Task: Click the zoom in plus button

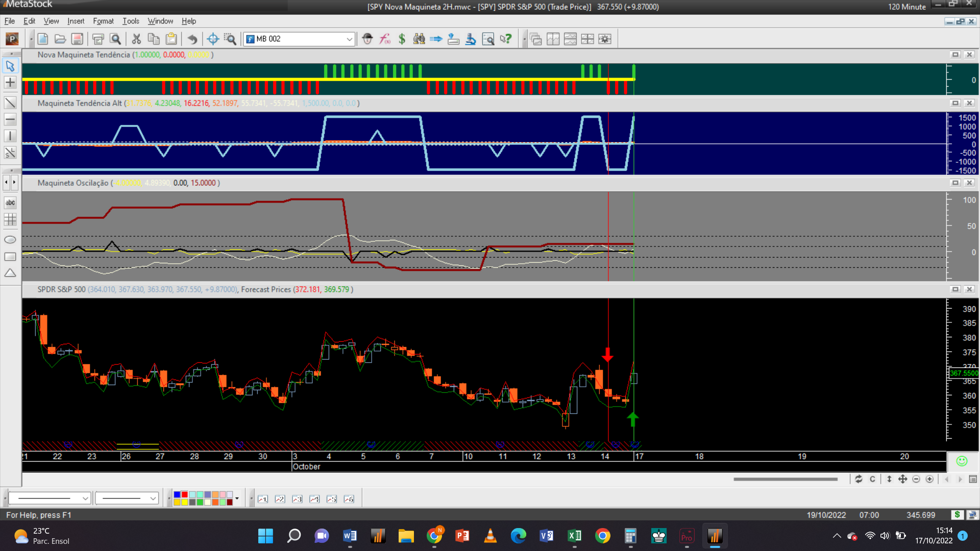Action: pos(929,479)
